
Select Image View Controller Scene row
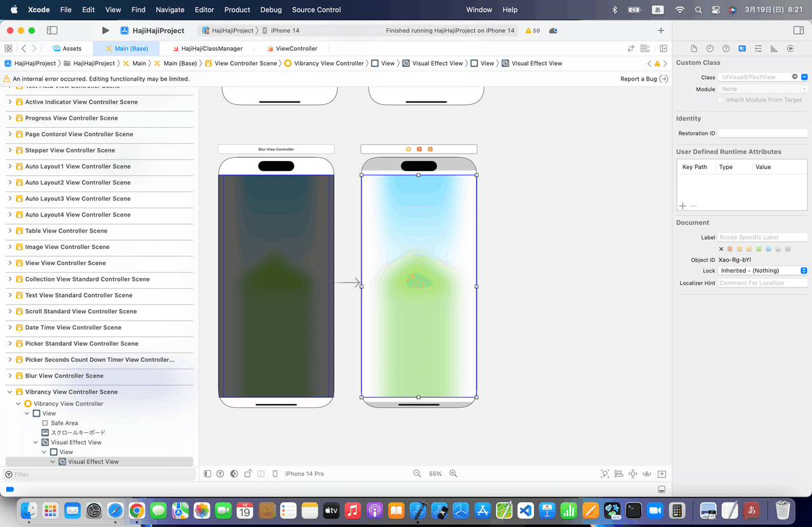[x=99, y=247]
